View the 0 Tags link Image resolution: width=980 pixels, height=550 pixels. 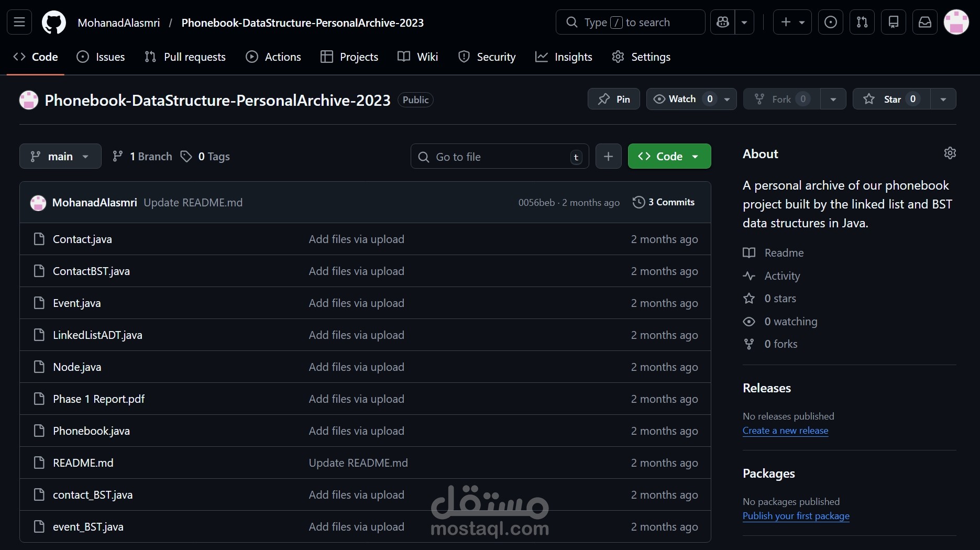[205, 156]
